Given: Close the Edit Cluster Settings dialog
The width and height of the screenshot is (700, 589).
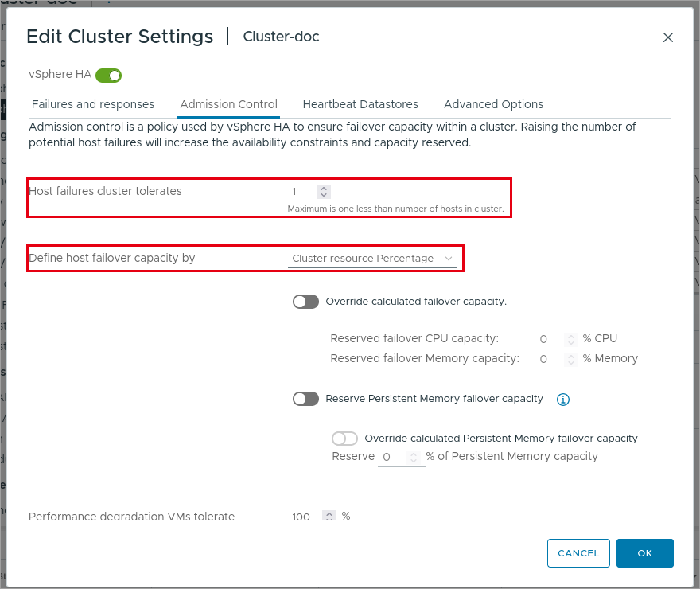Looking at the screenshot, I should [x=668, y=37].
